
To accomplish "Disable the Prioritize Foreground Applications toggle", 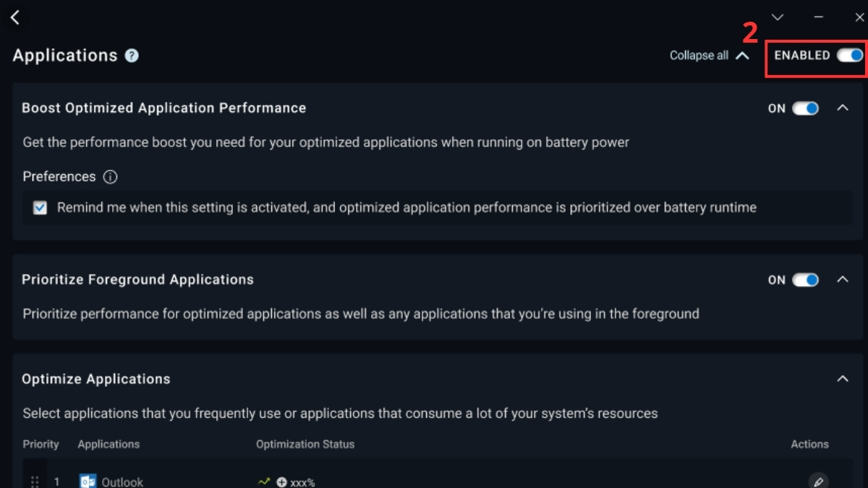I will point(805,280).
